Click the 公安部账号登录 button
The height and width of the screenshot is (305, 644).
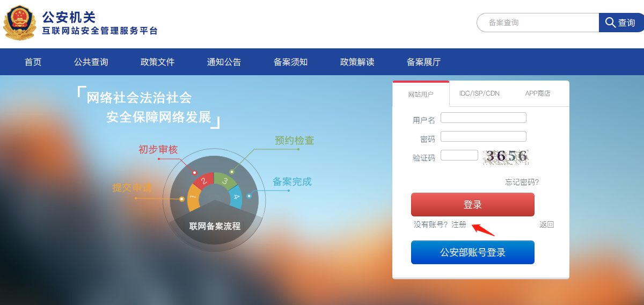pos(473,252)
